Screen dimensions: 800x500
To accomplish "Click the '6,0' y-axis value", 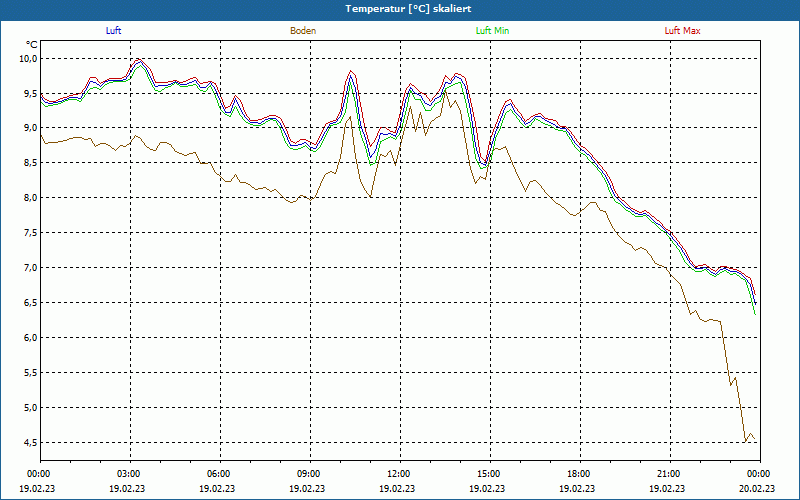I will [31, 338].
